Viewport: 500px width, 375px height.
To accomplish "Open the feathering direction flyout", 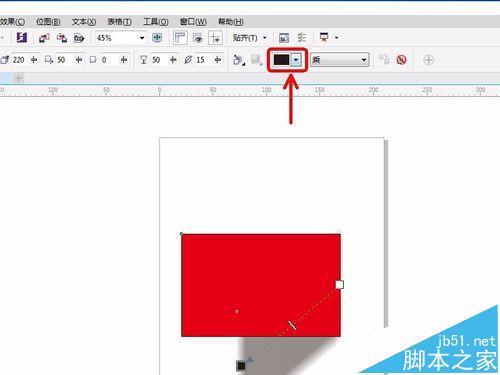I will pos(239,60).
